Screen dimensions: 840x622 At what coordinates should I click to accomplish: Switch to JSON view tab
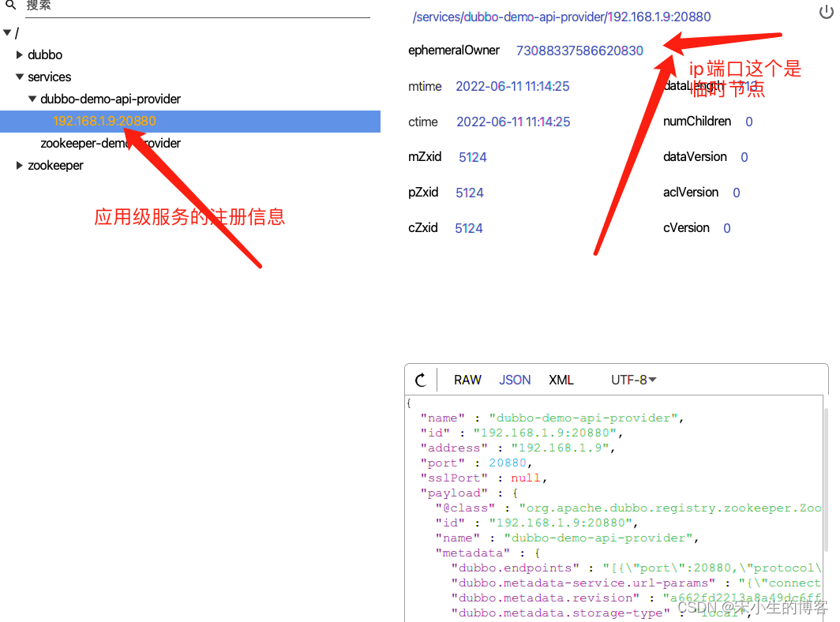pos(515,380)
